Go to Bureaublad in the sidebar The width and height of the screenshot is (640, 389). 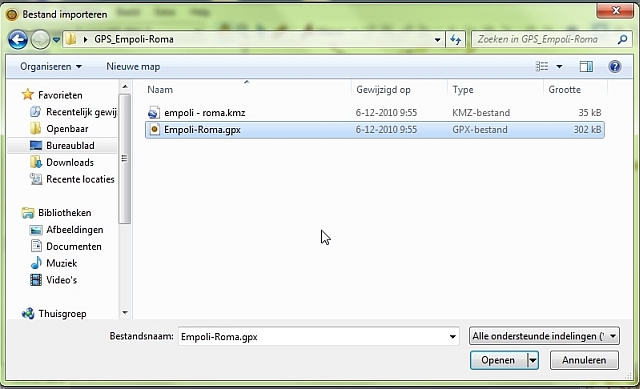click(70, 145)
